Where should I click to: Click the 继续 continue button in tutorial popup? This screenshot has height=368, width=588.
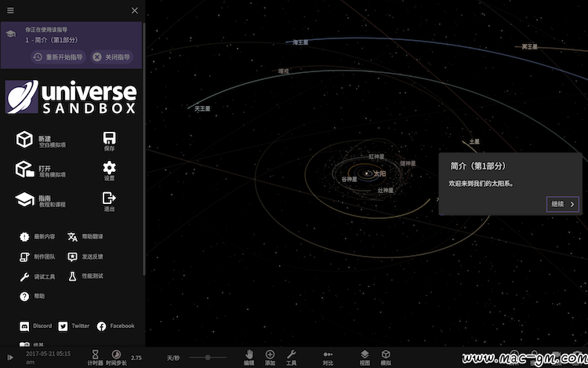click(x=562, y=204)
